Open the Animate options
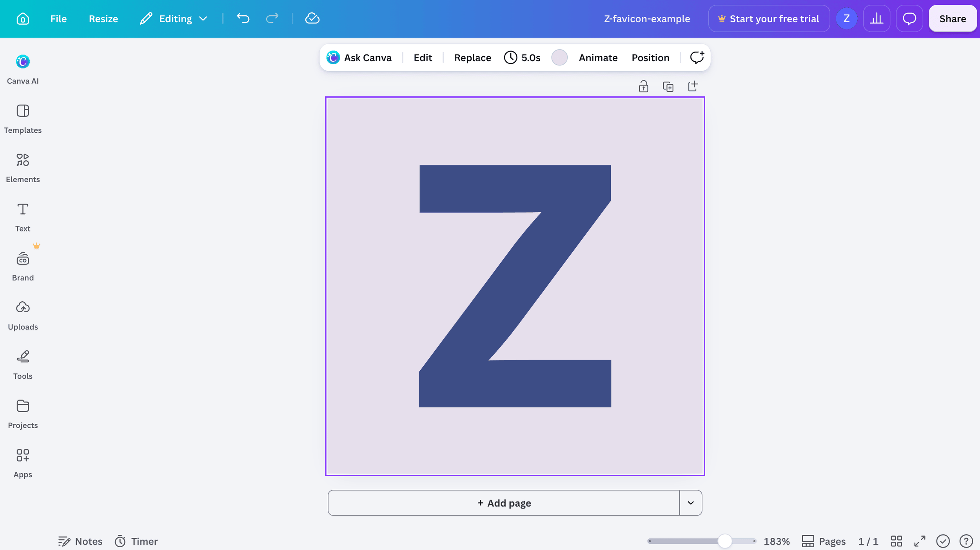 click(x=598, y=58)
